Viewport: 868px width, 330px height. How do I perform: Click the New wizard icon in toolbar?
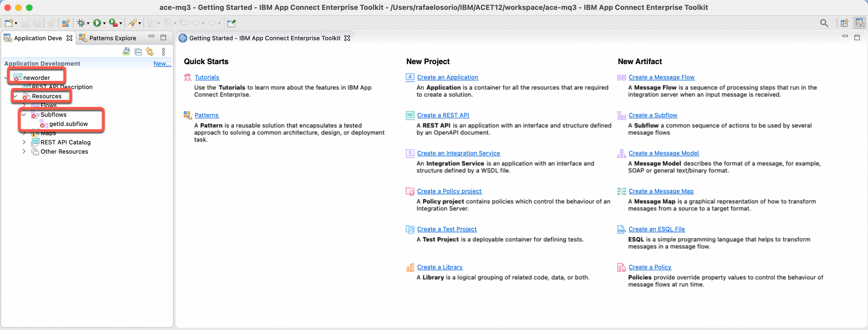pos(9,23)
